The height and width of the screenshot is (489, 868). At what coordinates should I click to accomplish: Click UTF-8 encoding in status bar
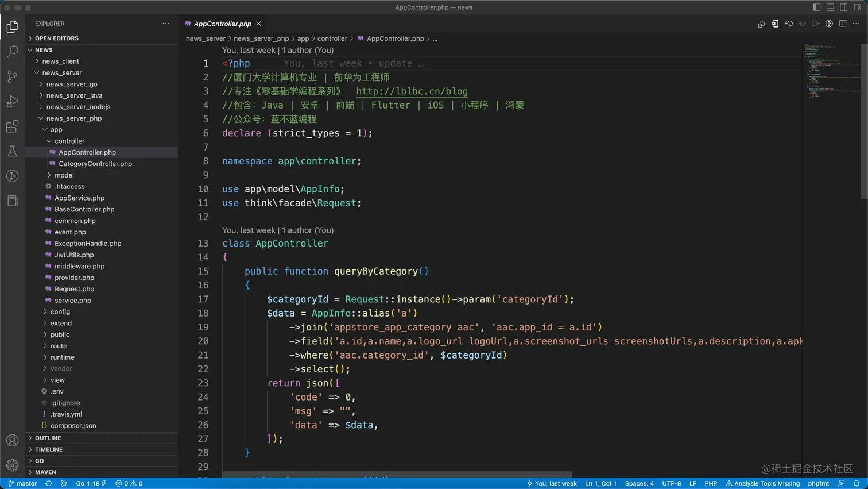(x=672, y=483)
